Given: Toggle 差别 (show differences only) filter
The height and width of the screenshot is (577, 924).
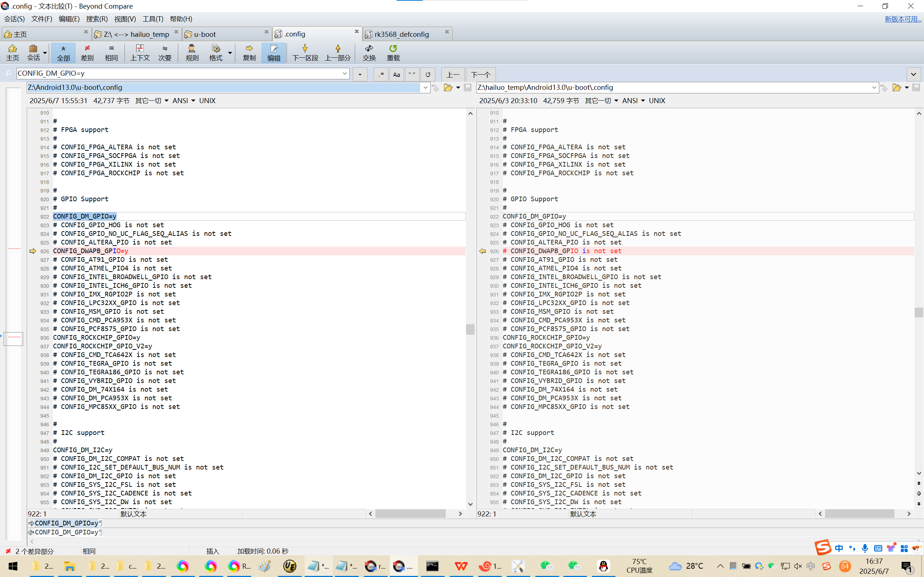Looking at the screenshot, I should coord(87,52).
